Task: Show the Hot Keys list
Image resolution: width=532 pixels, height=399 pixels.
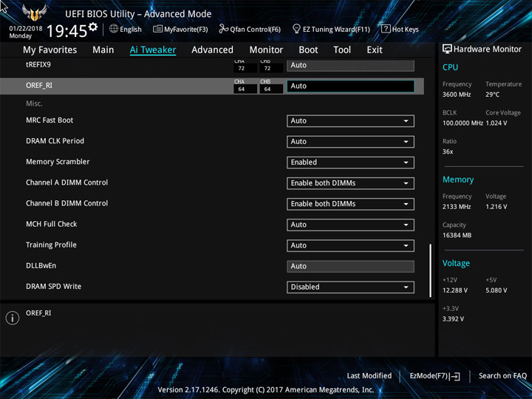Action: (400, 29)
